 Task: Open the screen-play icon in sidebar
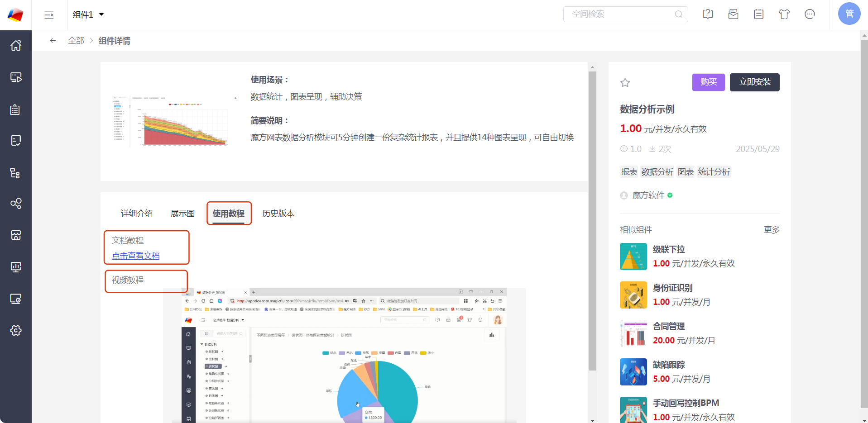pyautogui.click(x=16, y=77)
